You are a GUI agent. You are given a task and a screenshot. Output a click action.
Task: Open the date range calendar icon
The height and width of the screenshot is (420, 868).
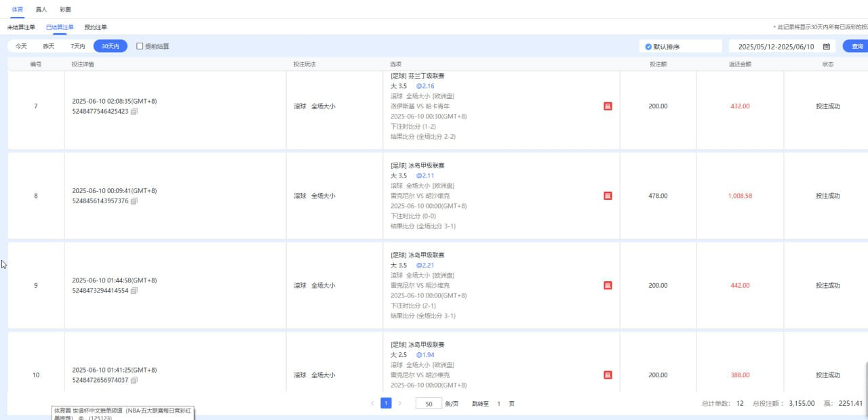point(826,47)
